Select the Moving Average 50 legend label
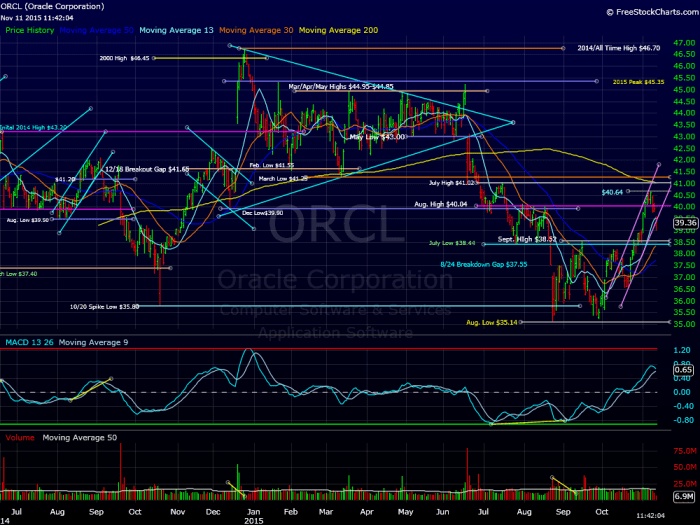Screen dimensions: 700x525 [96, 30]
